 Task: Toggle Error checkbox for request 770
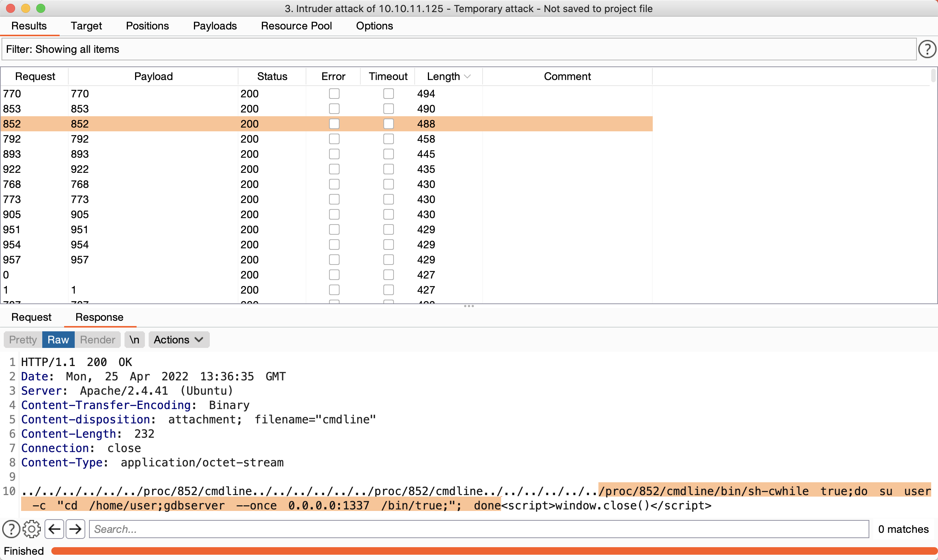pos(334,94)
